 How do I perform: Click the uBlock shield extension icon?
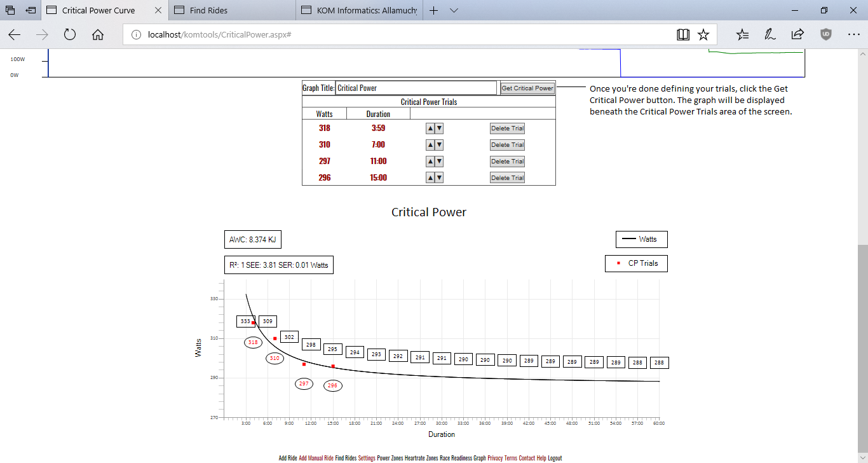coord(825,35)
